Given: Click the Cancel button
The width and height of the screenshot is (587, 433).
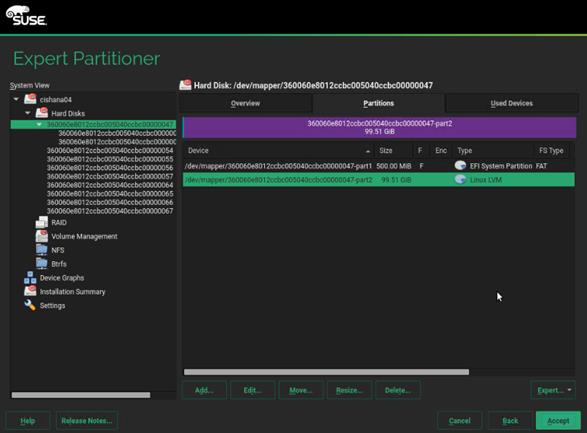Looking at the screenshot, I should point(459,421).
